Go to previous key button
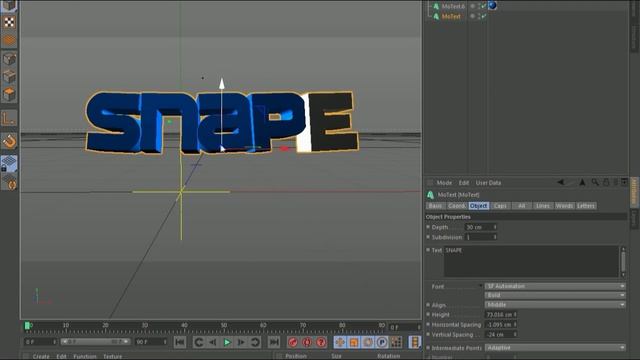The width and height of the screenshot is (640, 360). point(199,342)
